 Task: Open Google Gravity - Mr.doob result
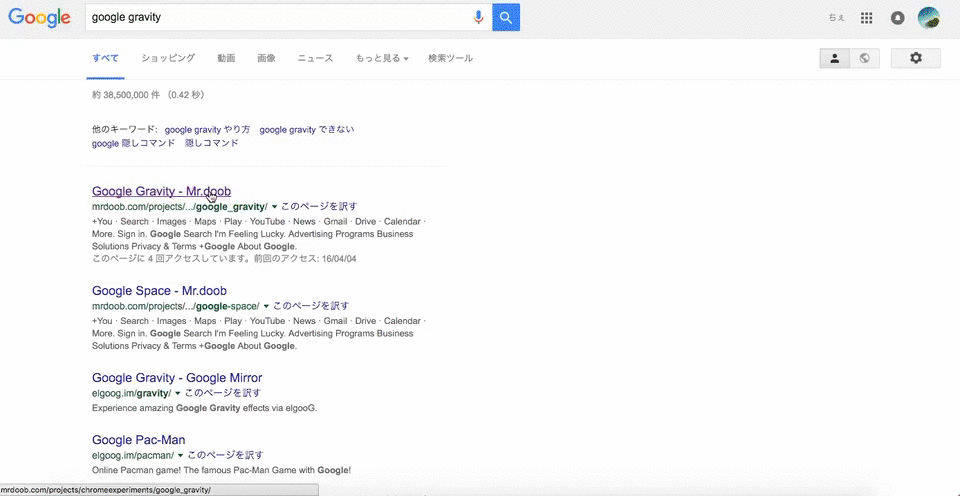click(x=162, y=191)
